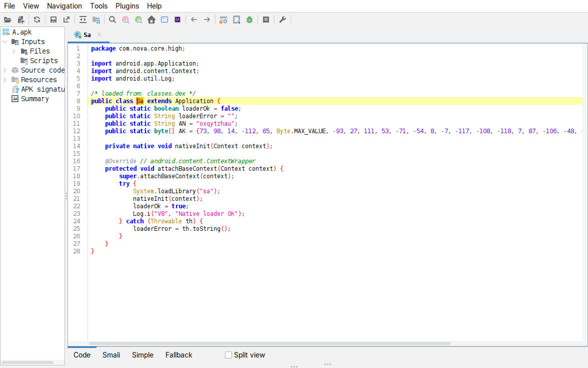588x368 pixels.
Task: Expand the Resources node
Action: (5, 80)
